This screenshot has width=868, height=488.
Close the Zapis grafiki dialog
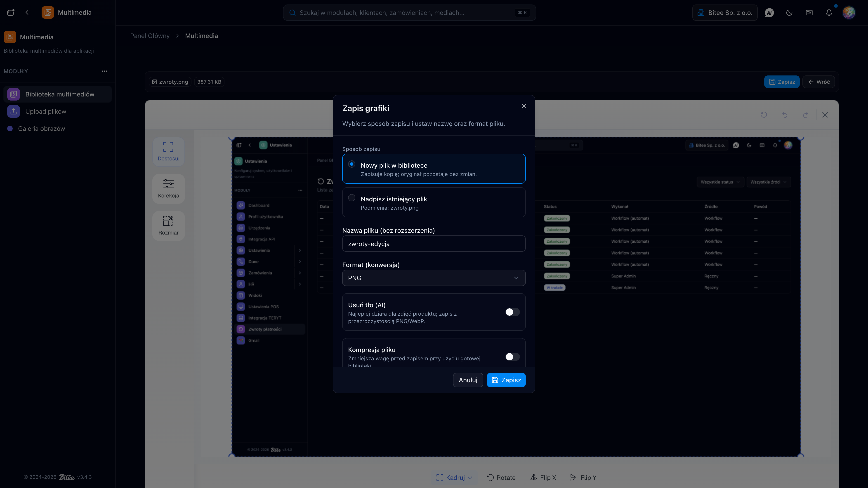pos(524,106)
